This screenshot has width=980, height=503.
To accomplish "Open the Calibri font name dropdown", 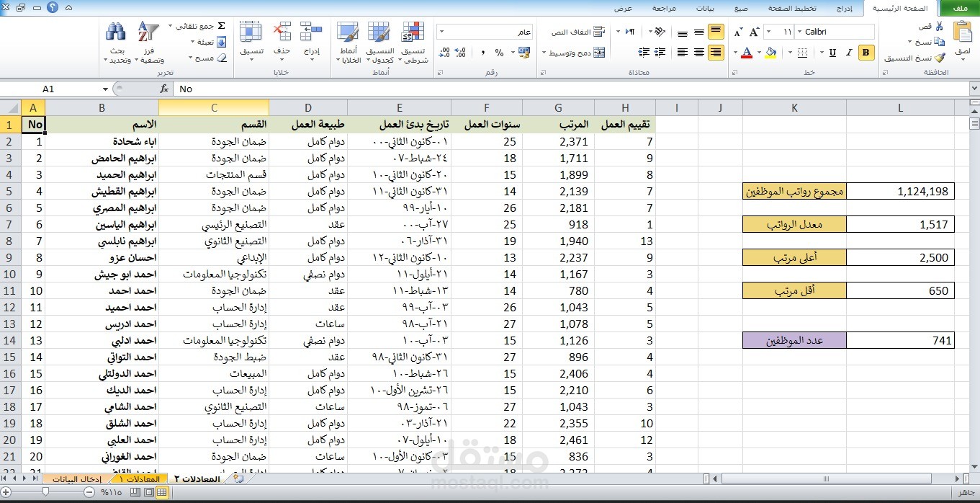I will pyautogui.click(x=799, y=32).
